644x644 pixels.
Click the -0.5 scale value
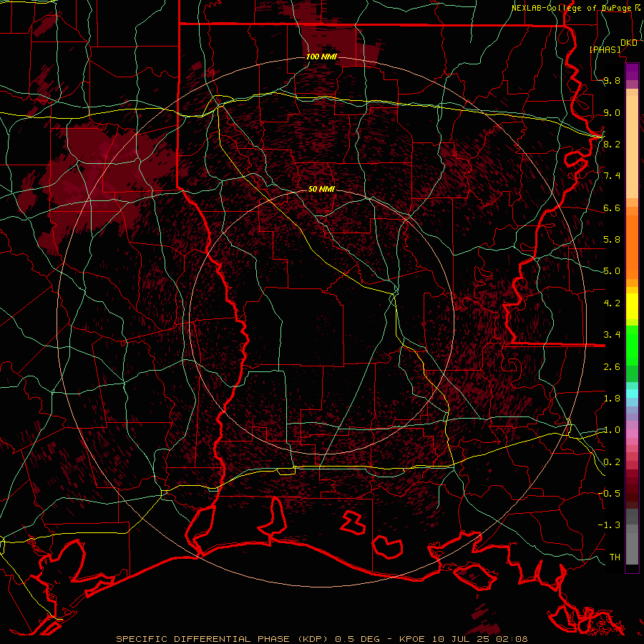pyautogui.click(x=609, y=493)
